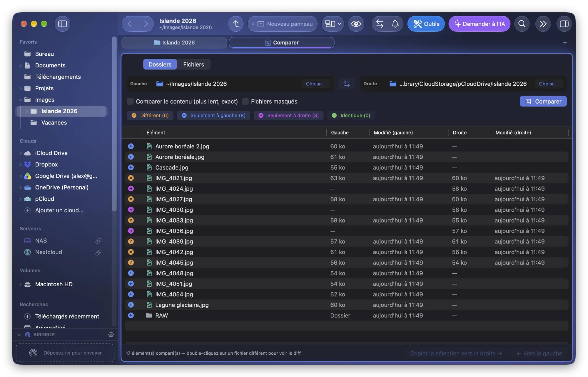Click the link icon next to Nextcloud
Screen dimensions: 588x377
point(98,253)
